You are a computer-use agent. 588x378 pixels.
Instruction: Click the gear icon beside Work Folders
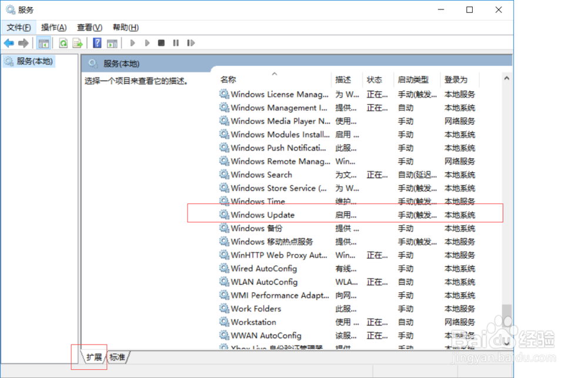224,308
